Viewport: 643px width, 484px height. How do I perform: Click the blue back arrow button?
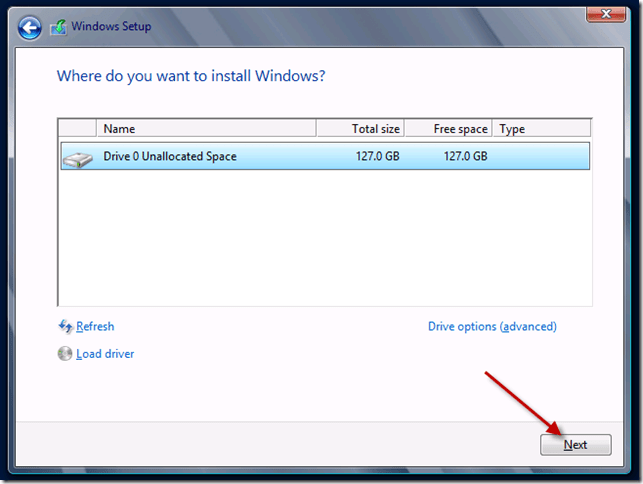pos(30,27)
